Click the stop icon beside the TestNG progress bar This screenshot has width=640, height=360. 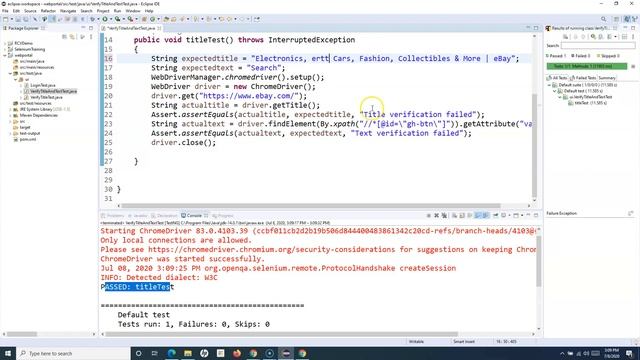click(633, 66)
